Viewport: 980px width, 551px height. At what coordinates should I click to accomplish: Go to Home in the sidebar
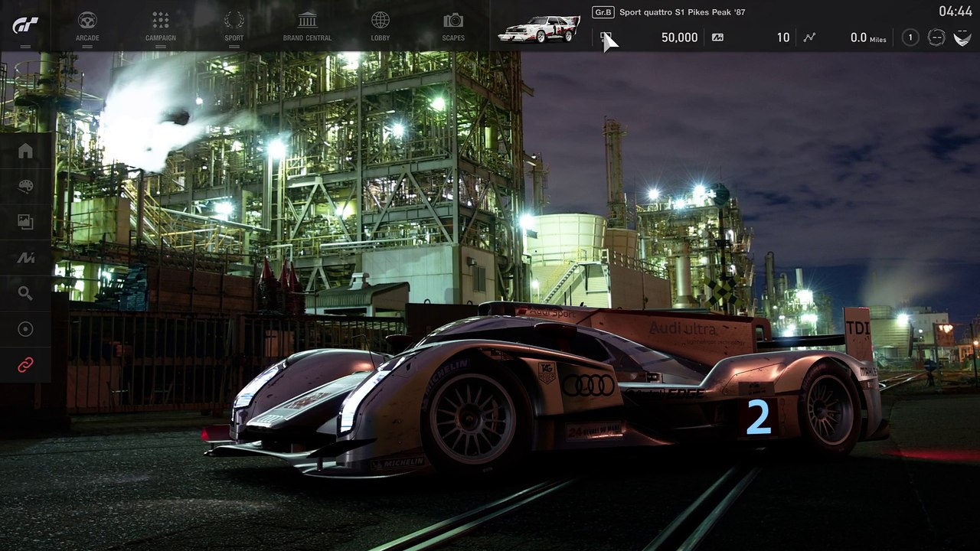[x=25, y=151]
